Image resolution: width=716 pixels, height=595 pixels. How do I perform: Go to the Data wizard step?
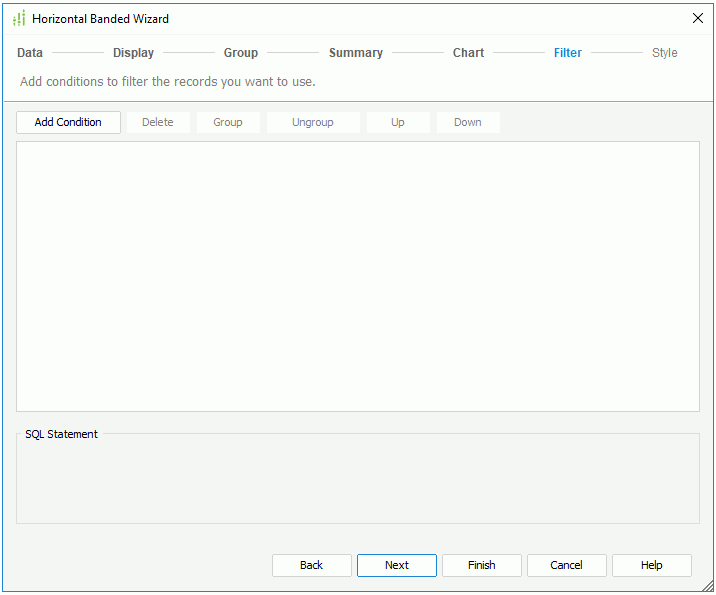30,53
